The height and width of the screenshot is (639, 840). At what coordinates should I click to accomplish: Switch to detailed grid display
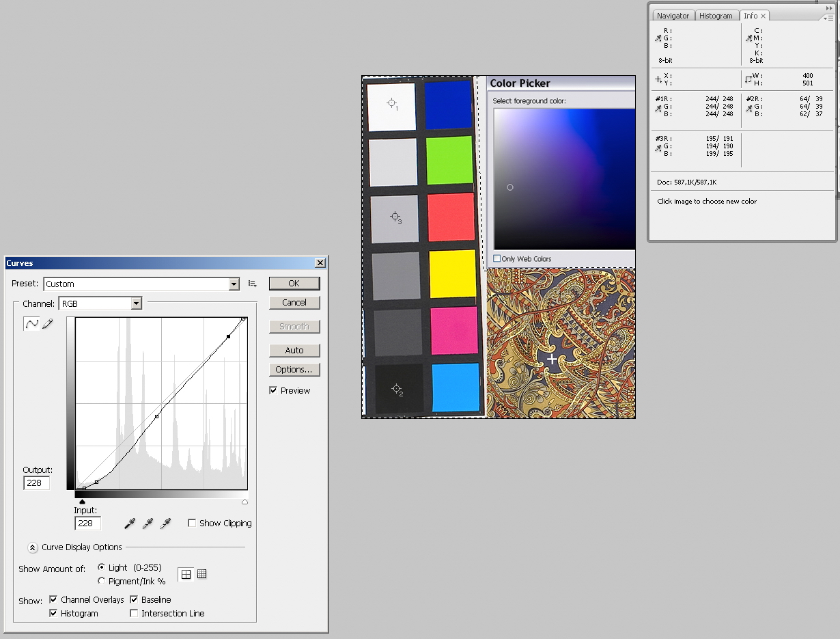201,575
